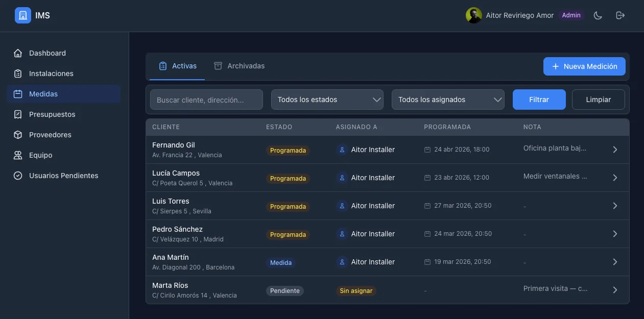Toggle dark mode with the moon icon
This screenshot has width=644, height=319.
pos(598,15)
